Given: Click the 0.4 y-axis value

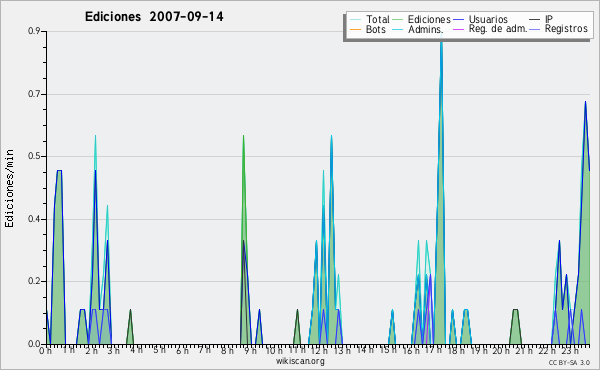Looking at the screenshot, I should [34, 219].
